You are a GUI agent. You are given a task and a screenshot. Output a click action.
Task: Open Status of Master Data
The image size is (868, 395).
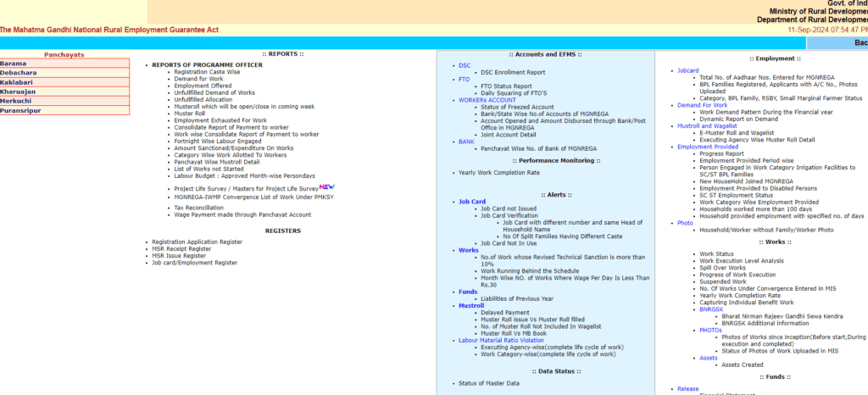tap(489, 383)
